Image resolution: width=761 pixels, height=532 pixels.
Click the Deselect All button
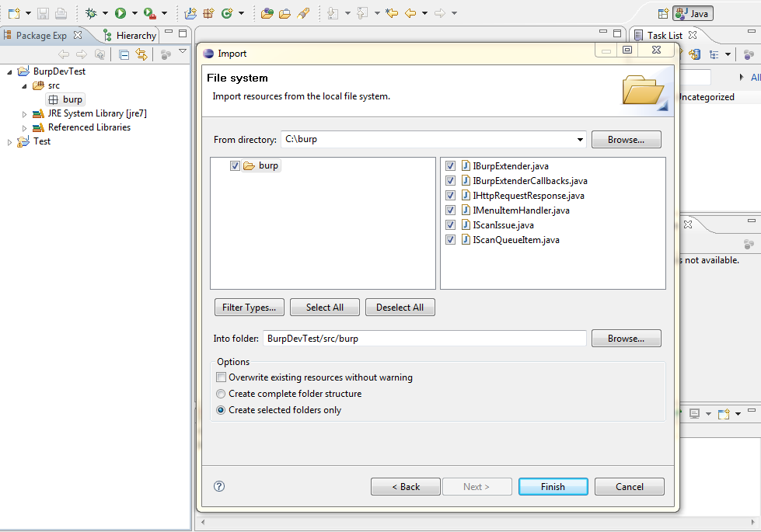point(400,308)
